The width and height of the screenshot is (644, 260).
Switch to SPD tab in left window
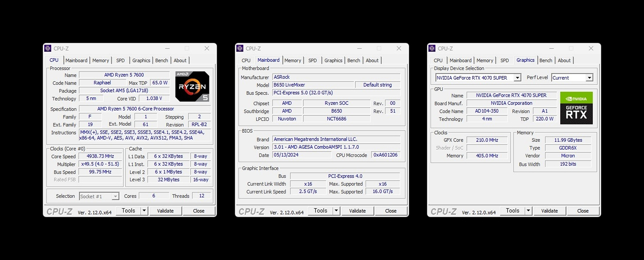coord(120,60)
